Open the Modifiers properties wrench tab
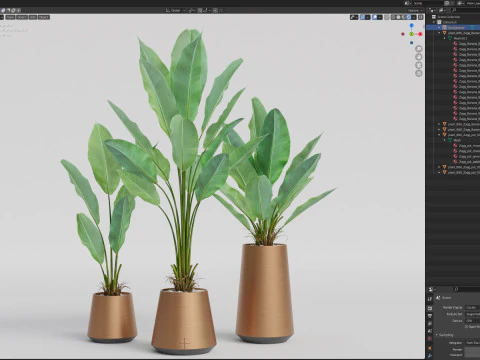 click(x=430, y=356)
